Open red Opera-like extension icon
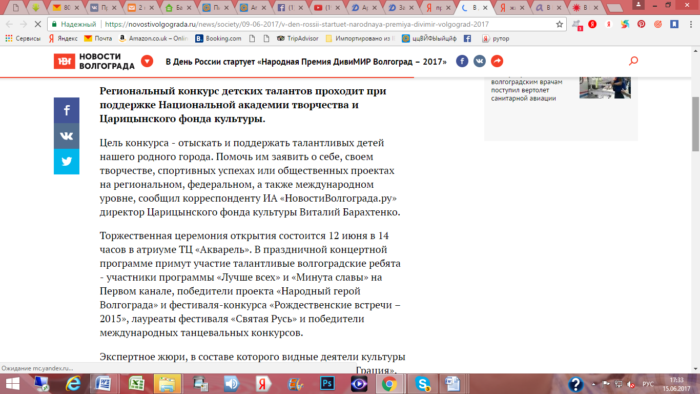Screen dimensions: 700x394 click(x=592, y=24)
